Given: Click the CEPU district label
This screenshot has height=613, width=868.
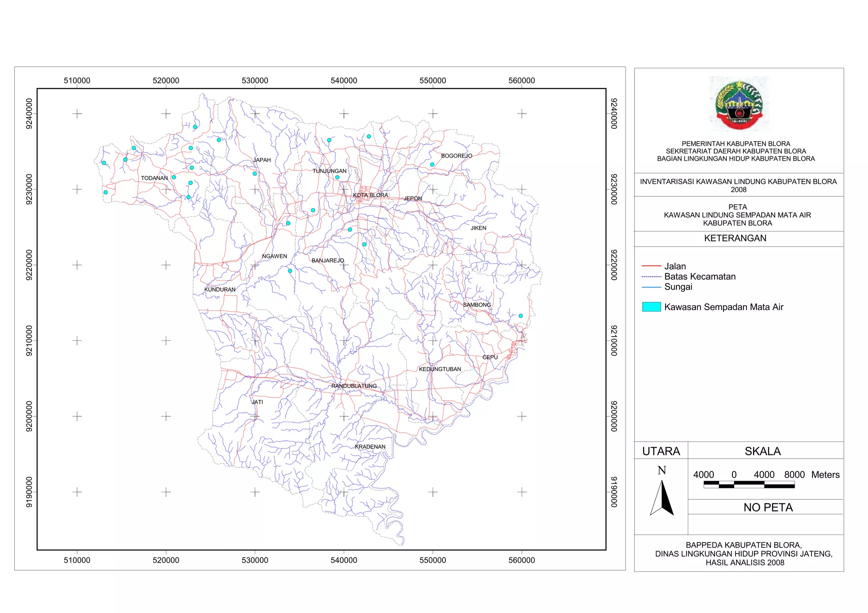Looking at the screenshot, I should tap(490, 357).
